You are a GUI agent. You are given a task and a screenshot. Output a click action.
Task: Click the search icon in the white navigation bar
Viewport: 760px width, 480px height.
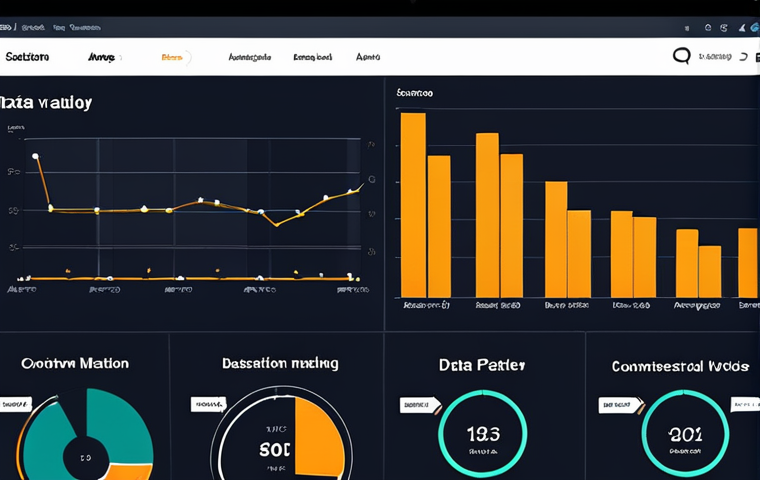(x=681, y=56)
